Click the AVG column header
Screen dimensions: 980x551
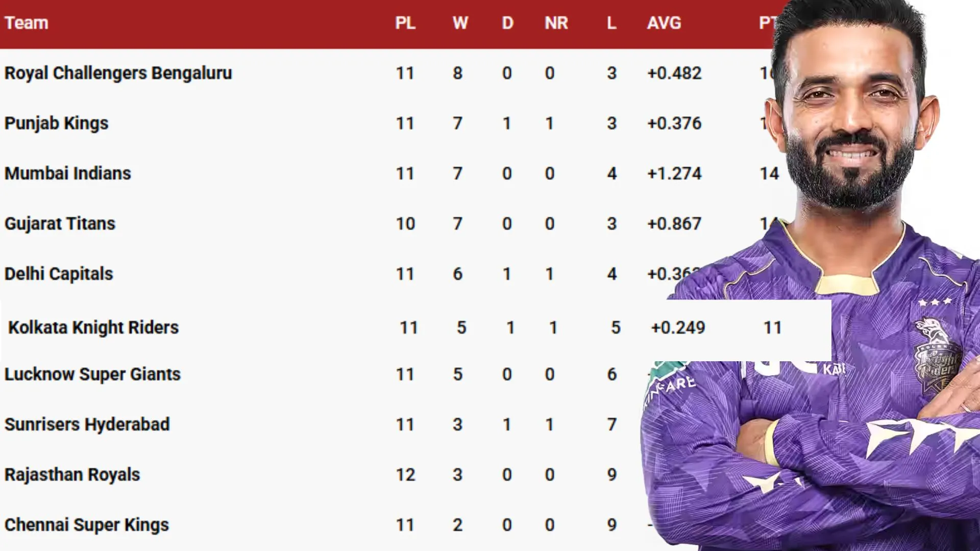pos(664,23)
